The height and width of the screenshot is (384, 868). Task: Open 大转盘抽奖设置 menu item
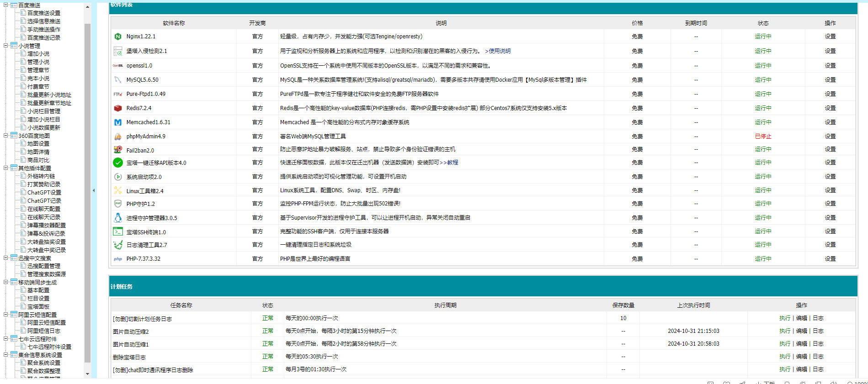47,242
